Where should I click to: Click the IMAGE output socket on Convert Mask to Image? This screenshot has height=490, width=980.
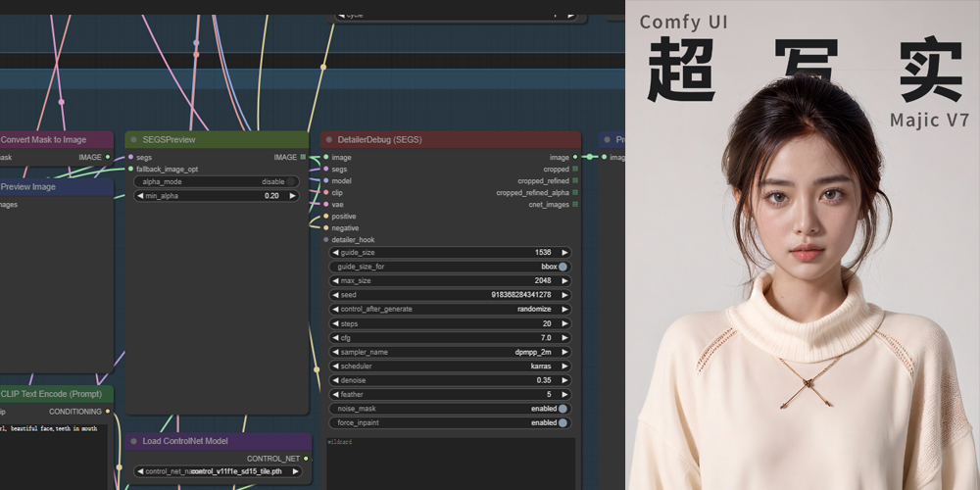pos(108,158)
